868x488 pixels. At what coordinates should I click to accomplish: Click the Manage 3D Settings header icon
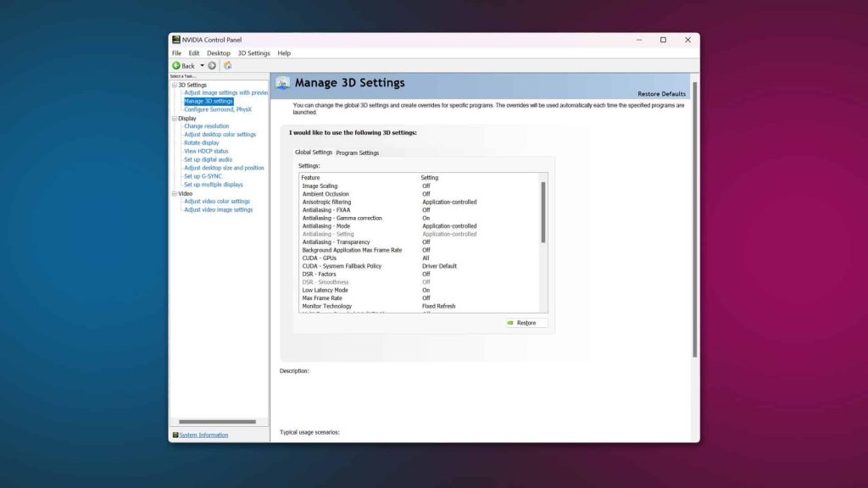(x=282, y=83)
